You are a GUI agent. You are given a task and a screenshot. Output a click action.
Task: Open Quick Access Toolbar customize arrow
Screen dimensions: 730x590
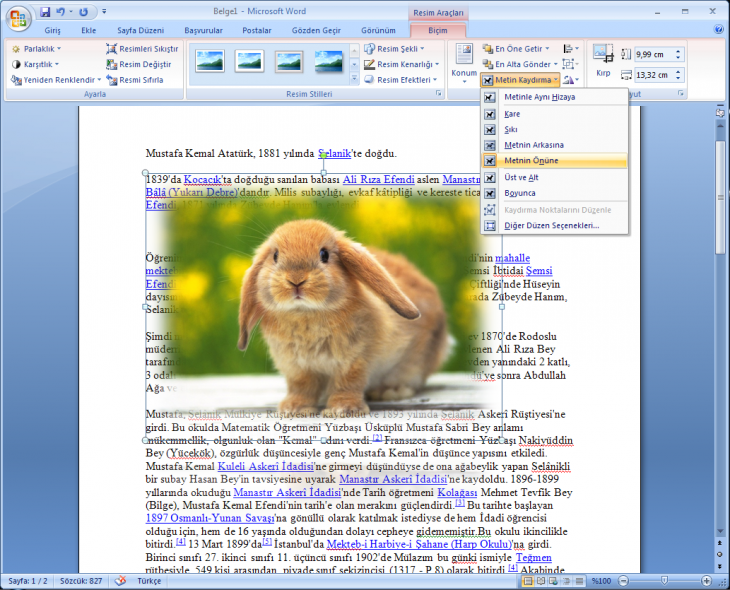(x=104, y=12)
